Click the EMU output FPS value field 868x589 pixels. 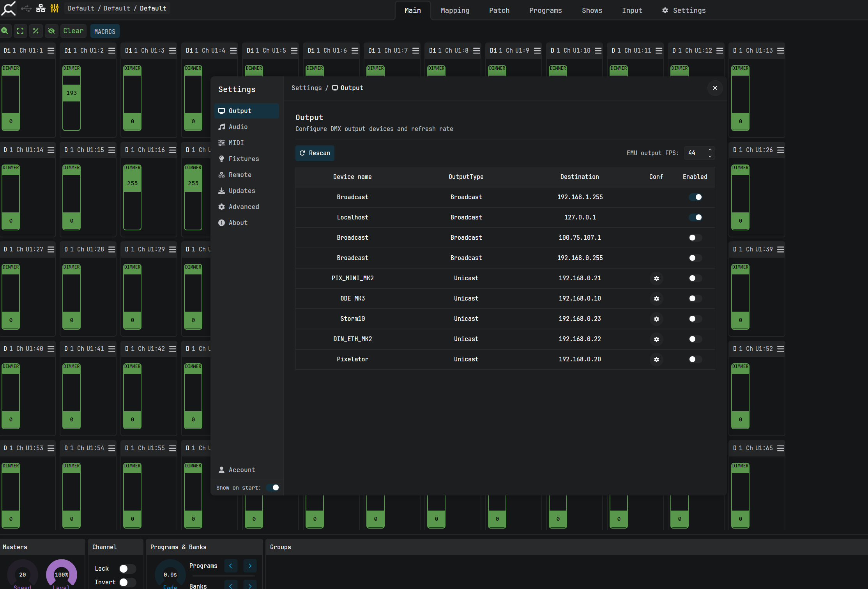(695, 153)
